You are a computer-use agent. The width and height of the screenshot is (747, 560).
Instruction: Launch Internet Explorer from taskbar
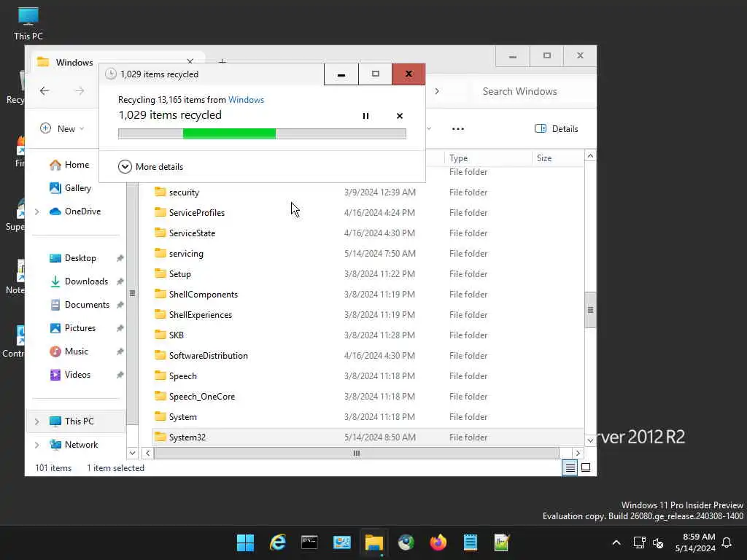click(x=278, y=542)
